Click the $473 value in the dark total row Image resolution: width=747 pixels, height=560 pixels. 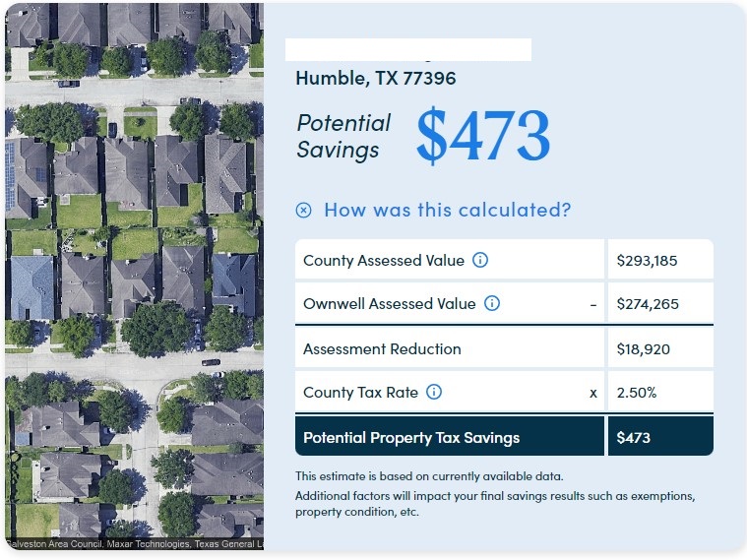click(634, 438)
